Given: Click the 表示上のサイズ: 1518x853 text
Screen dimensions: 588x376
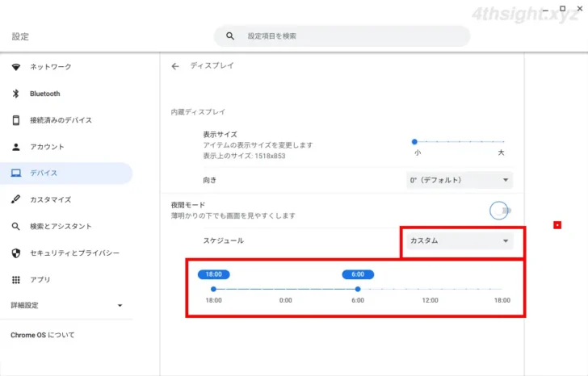Looking at the screenshot, I should click(x=244, y=157).
